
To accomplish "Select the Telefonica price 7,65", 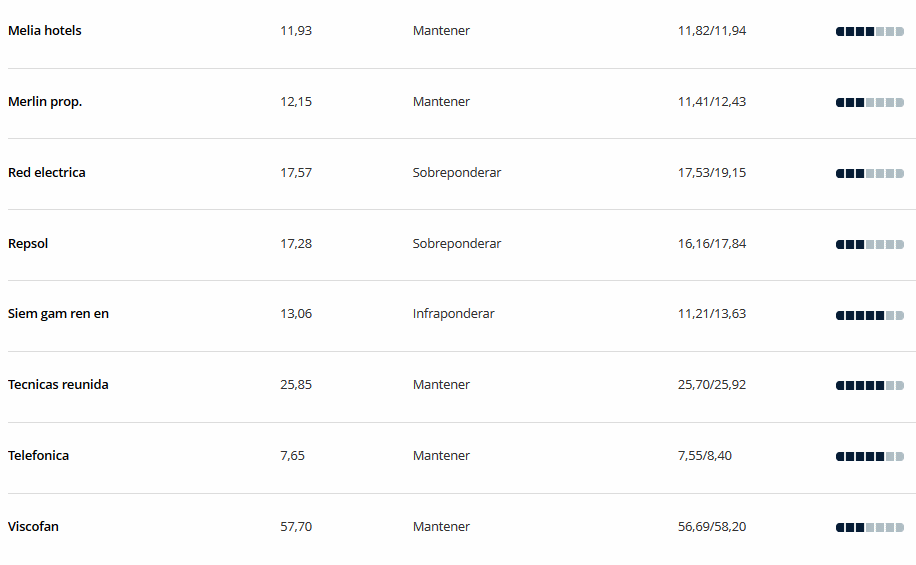I will click(x=292, y=456).
